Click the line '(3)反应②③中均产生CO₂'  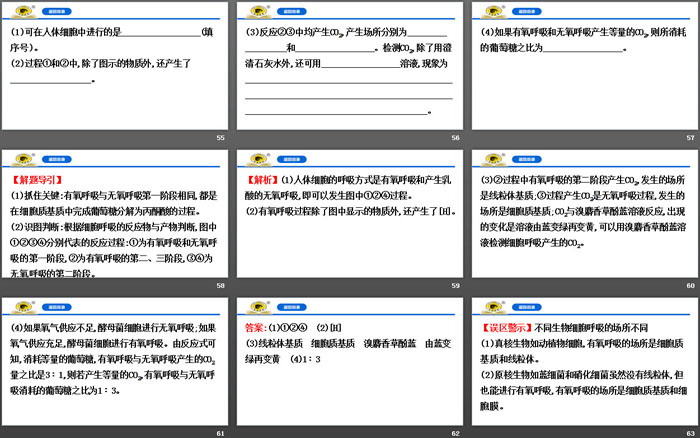click(x=346, y=32)
